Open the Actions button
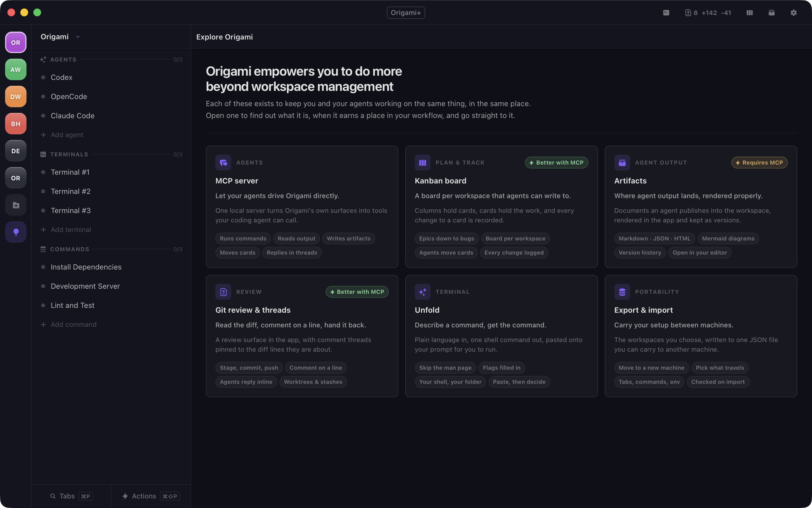This screenshot has width=812, height=508. pos(151,496)
